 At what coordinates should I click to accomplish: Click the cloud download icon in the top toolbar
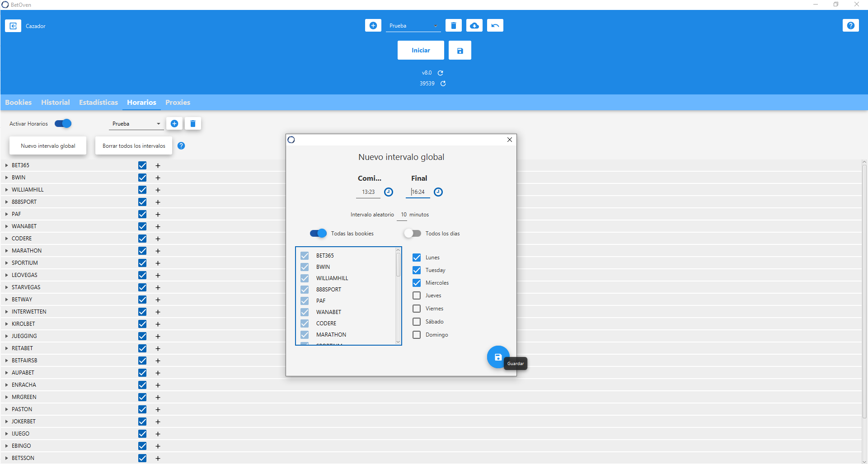pos(474,25)
